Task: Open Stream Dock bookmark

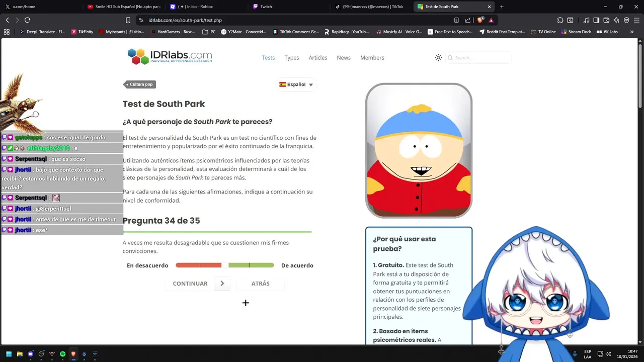Action: [x=576, y=32]
